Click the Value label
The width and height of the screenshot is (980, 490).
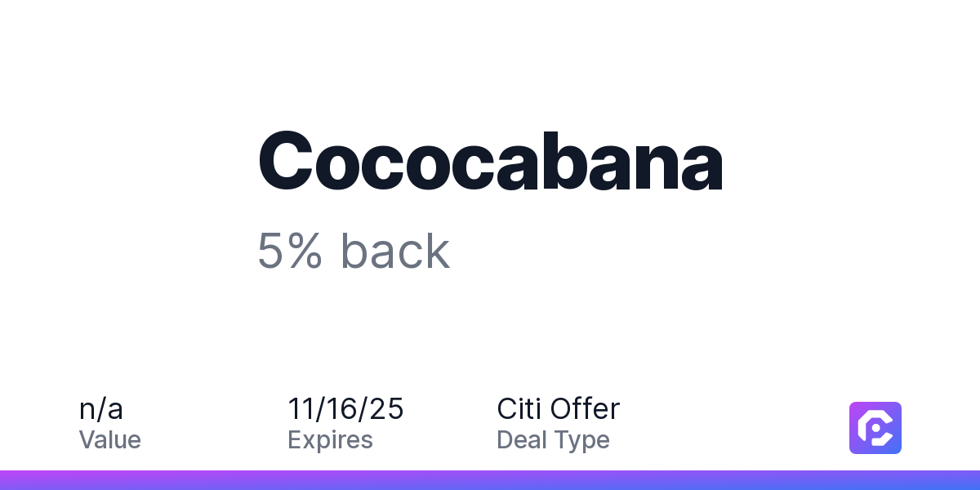point(109,440)
